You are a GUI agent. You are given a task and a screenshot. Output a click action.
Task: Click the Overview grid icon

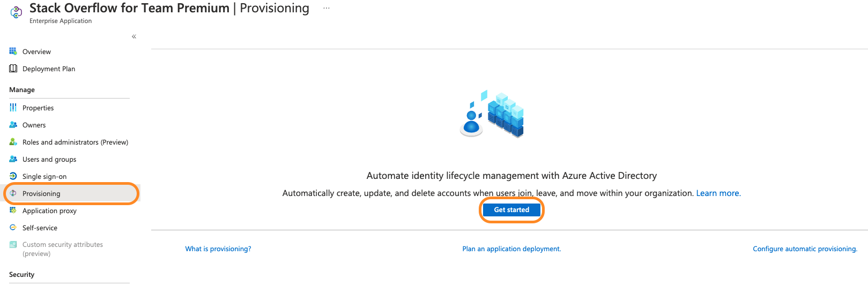[x=13, y=51]
